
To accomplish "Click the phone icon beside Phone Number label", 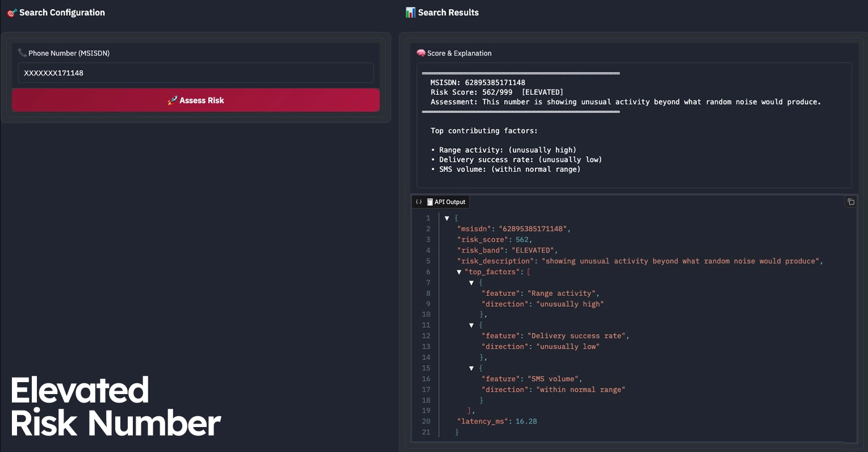I will (x=23, y=53).
